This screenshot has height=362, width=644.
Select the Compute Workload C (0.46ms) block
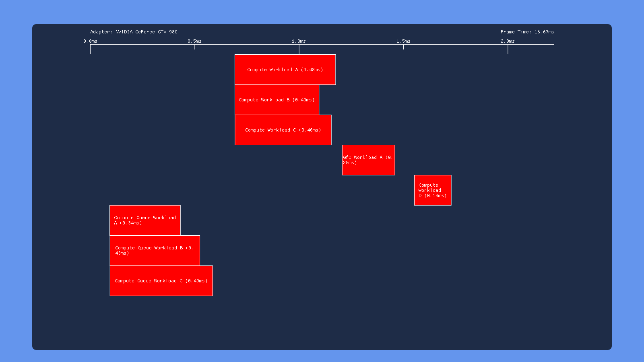(x=283, y=130)
